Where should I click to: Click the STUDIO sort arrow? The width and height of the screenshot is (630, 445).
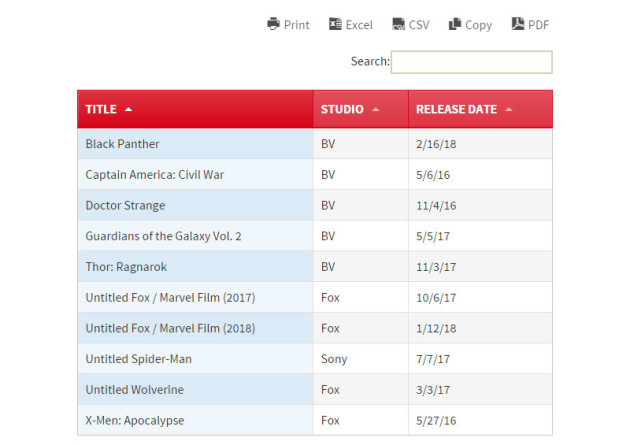pos(376,109)
